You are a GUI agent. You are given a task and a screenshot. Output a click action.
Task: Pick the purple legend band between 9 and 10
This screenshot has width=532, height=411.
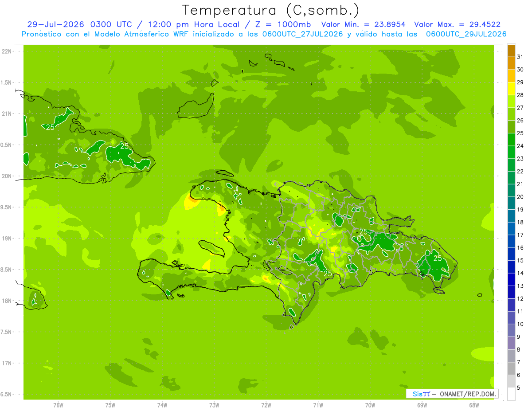[x=512, y=331]
